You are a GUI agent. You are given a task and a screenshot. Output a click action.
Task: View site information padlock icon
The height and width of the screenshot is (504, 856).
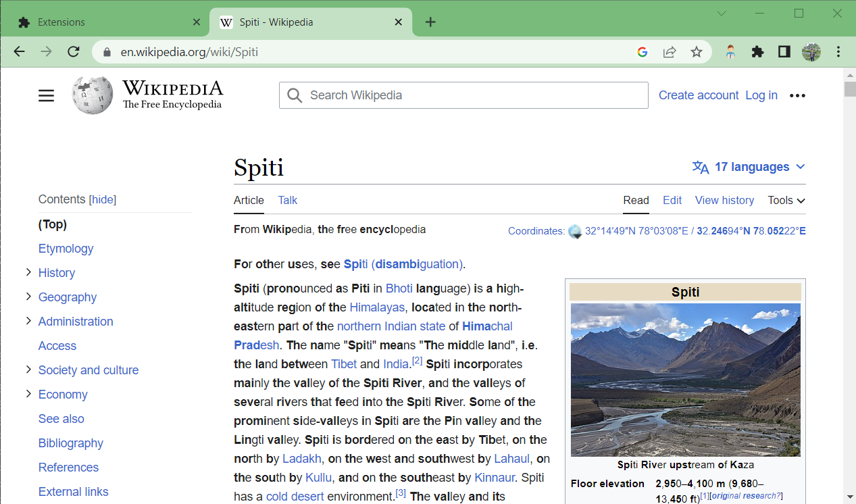[106, 52]
